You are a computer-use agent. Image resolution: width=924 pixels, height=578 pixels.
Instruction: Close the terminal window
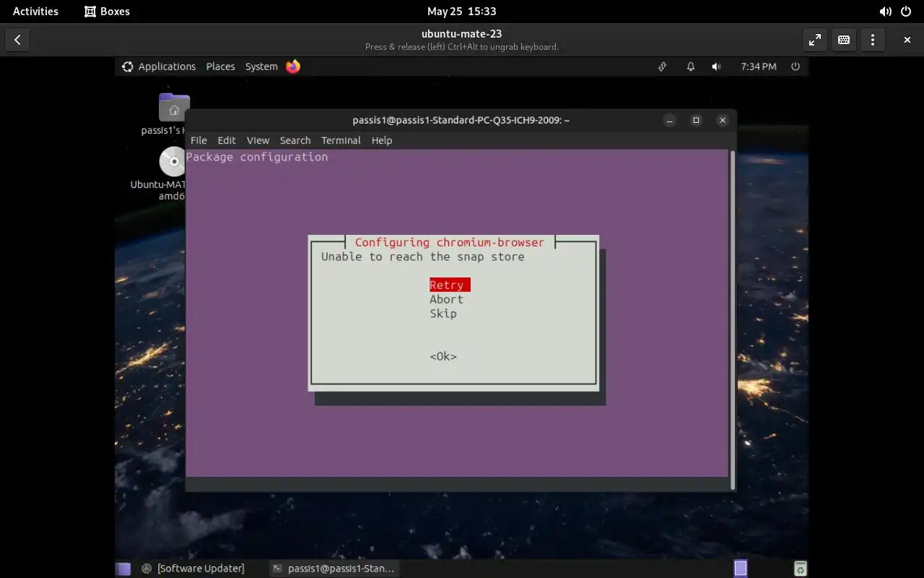pyautogui.click(x=722, y=121)
